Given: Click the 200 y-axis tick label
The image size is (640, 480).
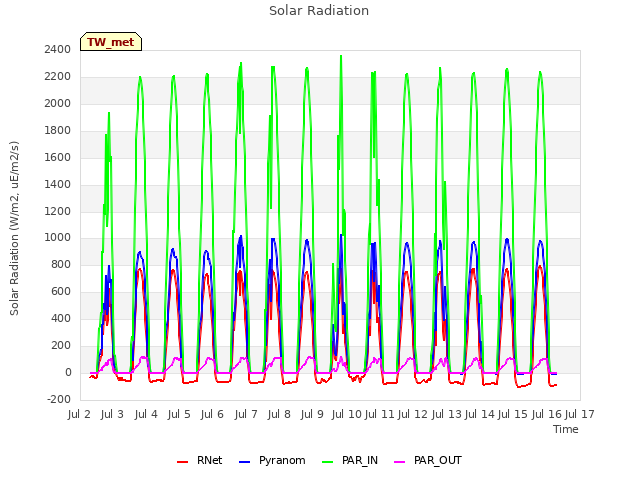Looking at the screenshot, I should pos(61,345).
